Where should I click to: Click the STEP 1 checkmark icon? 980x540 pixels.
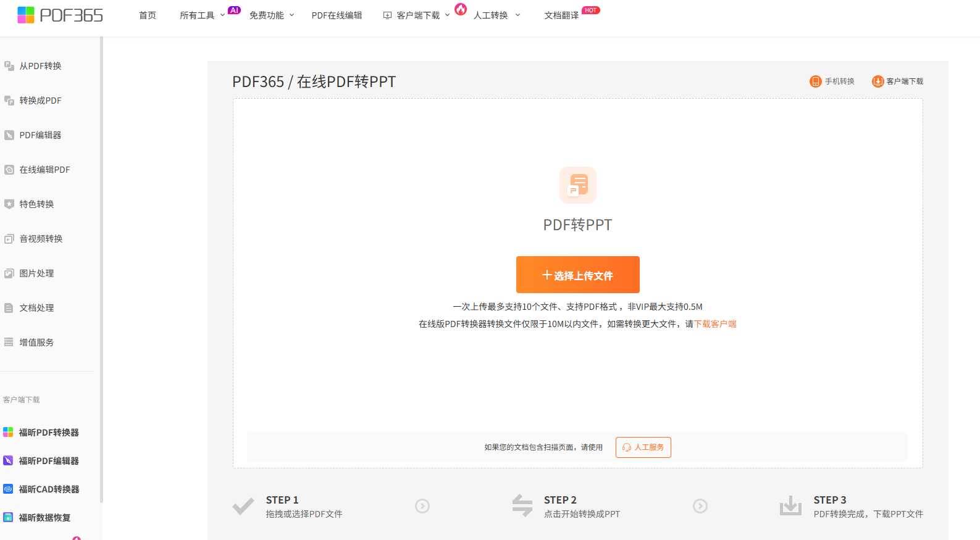click(243, 506)
